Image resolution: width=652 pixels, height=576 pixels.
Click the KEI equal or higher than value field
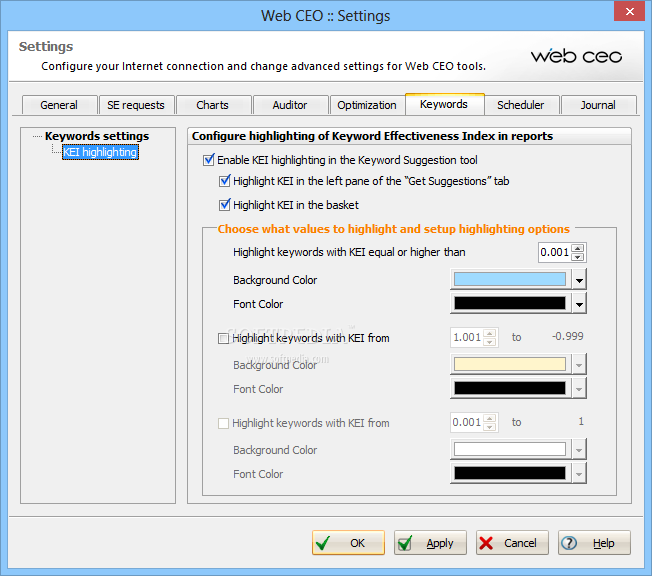point(555,252)
